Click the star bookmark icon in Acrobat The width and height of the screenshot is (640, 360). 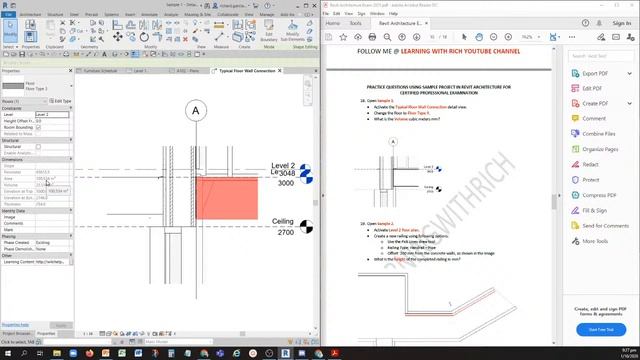[343, 37]
